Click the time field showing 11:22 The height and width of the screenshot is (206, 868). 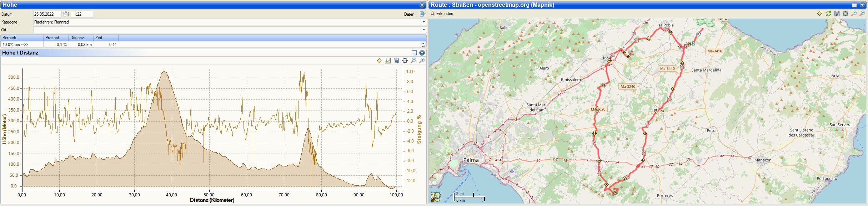point(82,14)
